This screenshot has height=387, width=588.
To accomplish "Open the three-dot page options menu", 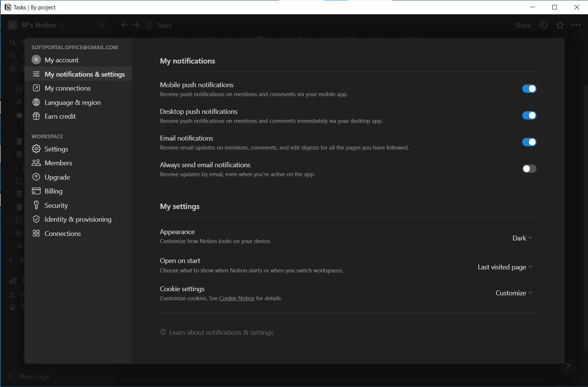I will (576, 25).
